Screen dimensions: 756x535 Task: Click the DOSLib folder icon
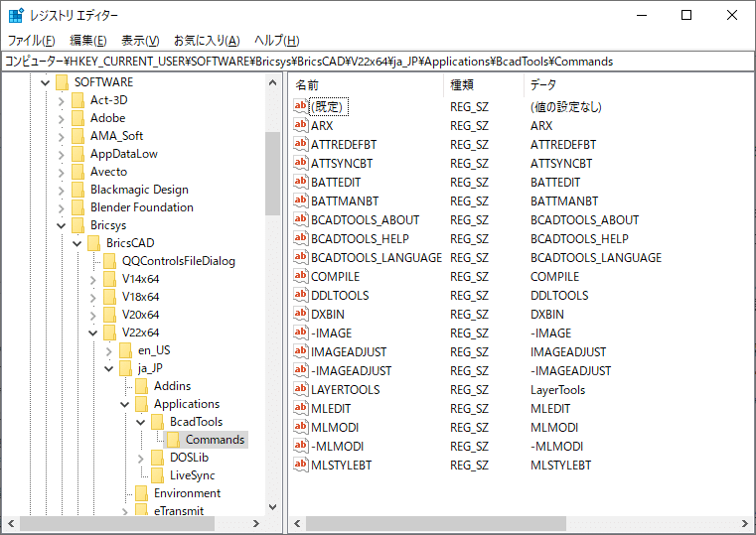coord(157,457)
